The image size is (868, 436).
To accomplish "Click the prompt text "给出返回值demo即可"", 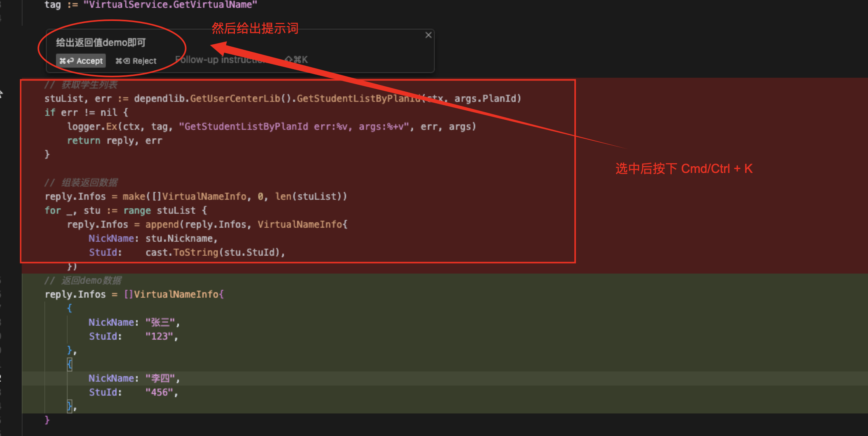I will (x=101, y=42).
